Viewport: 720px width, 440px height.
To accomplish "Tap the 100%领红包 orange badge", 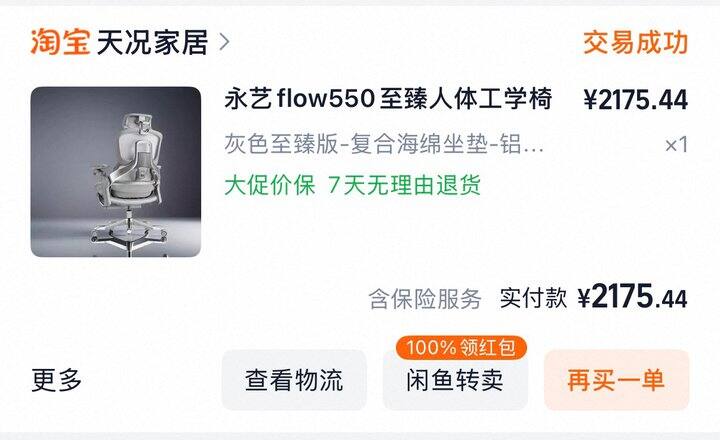I will coord(461,348).
